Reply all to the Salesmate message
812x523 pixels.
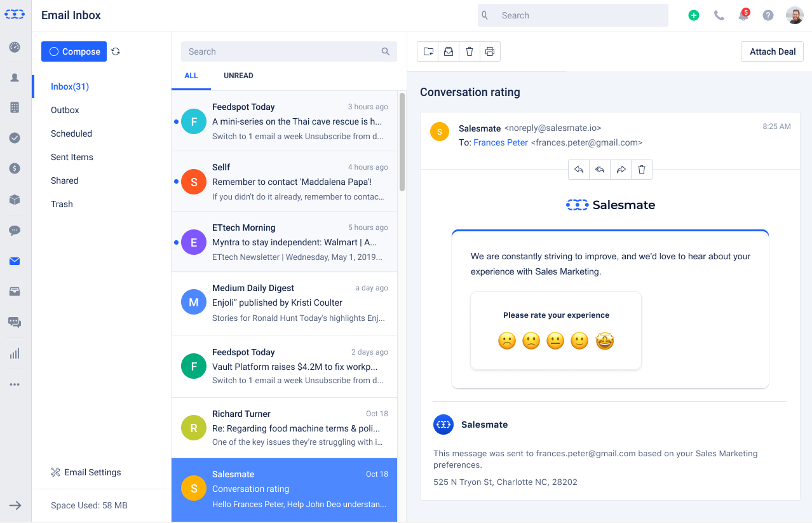click(x=600, y=170)
